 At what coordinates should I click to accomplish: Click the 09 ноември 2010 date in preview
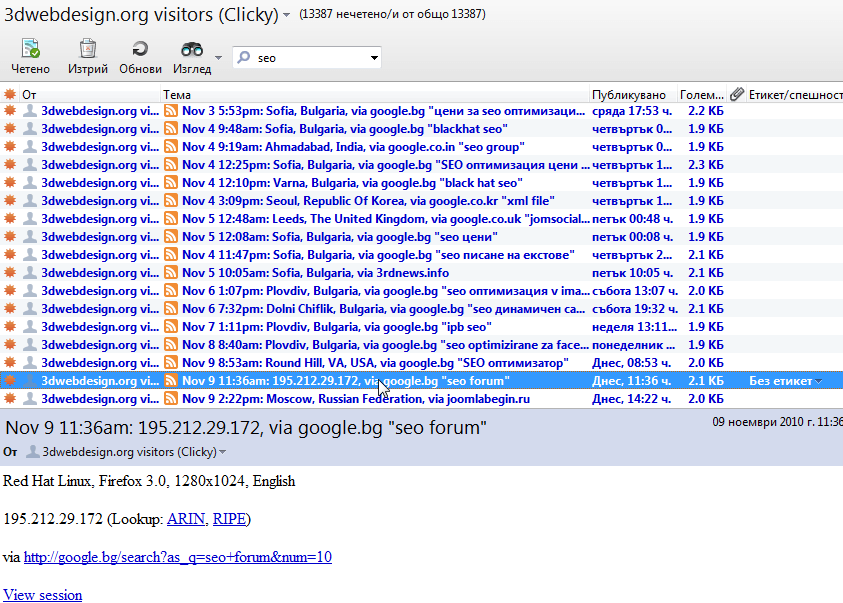coord(777,422)
